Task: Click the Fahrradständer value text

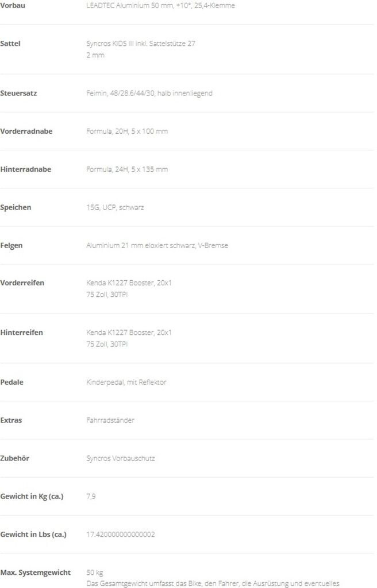Action: click(110, 420)
